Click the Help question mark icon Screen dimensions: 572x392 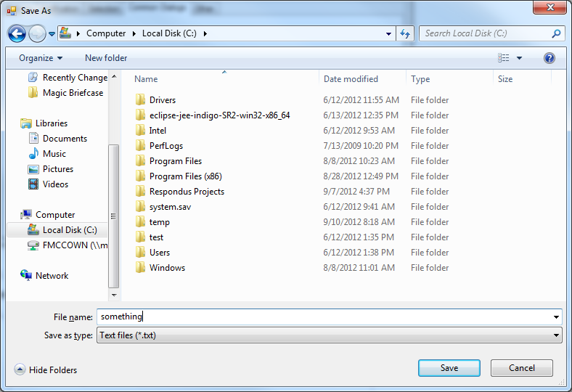pos(549,58)
